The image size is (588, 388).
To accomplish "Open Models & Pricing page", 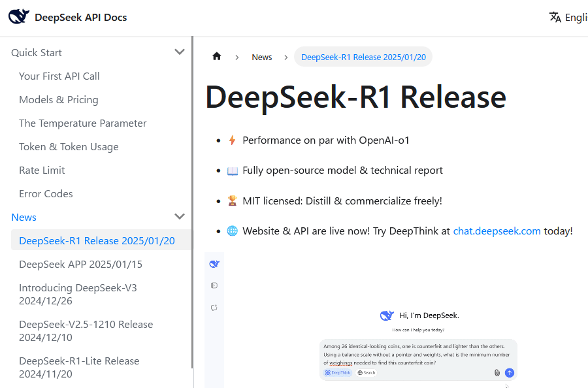I will [59, 100].
